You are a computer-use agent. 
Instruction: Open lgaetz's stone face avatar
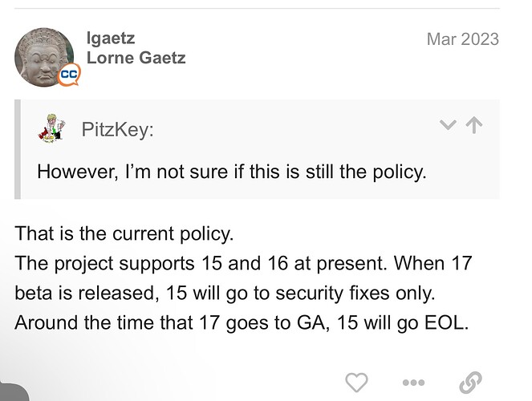coord(44,57)
